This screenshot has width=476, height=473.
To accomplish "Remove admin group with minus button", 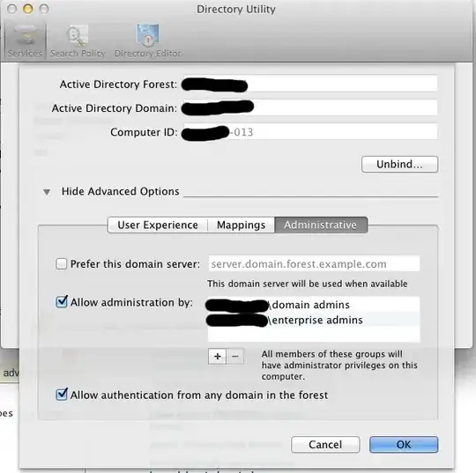I will [x=235, y=356].
